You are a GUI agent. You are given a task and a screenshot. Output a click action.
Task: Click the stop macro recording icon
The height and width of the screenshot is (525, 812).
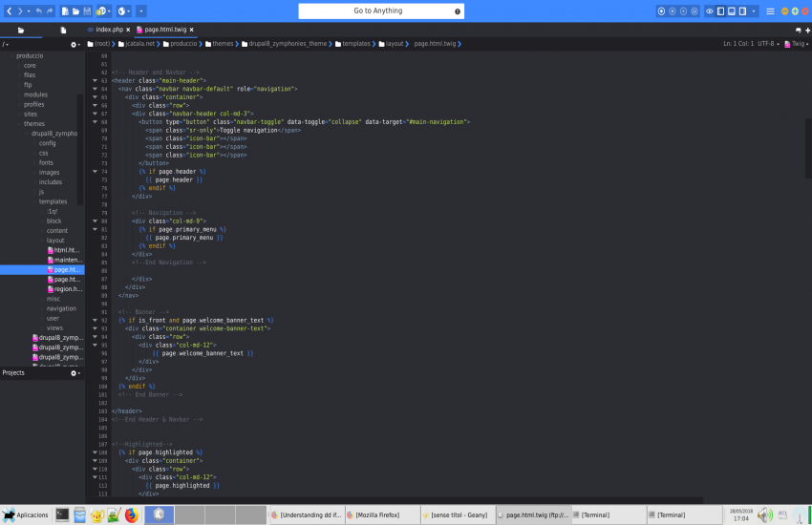673,10
